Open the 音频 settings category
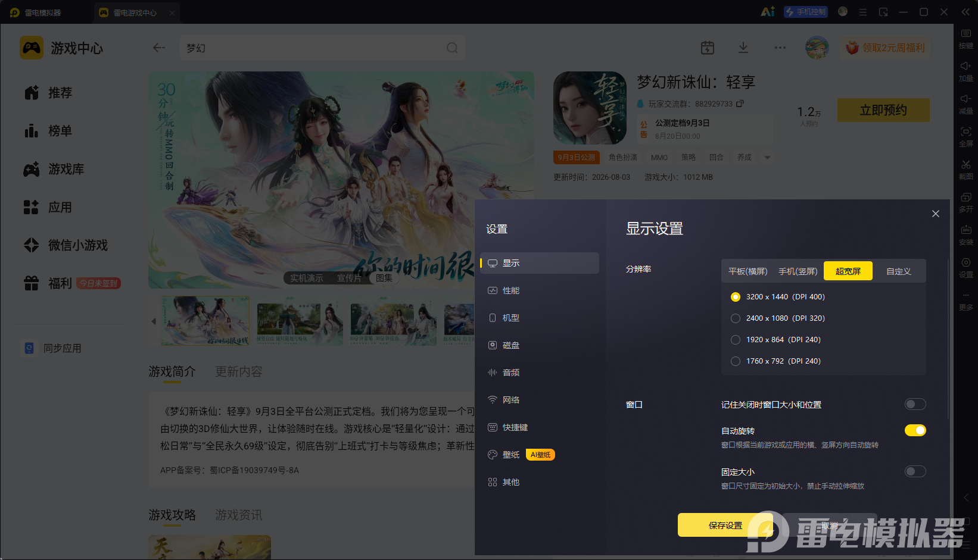 pyautogui.click(x=540, y=373)
